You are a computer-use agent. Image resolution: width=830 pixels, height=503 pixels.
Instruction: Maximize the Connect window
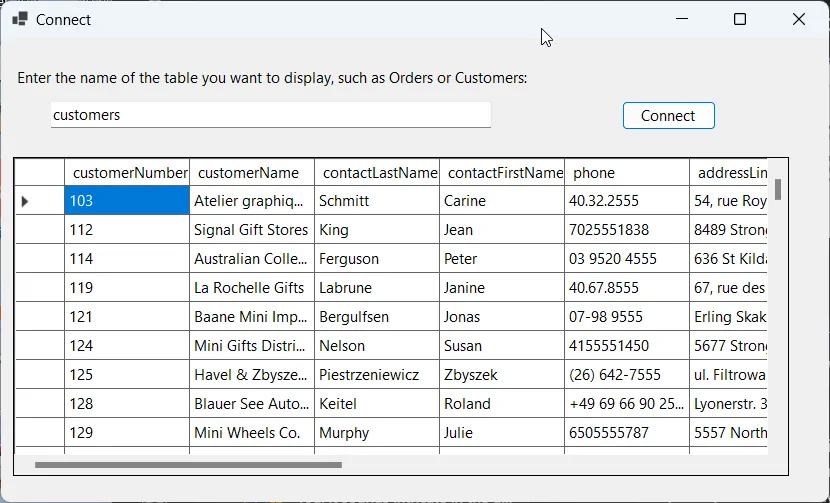(x=740, y=19)
